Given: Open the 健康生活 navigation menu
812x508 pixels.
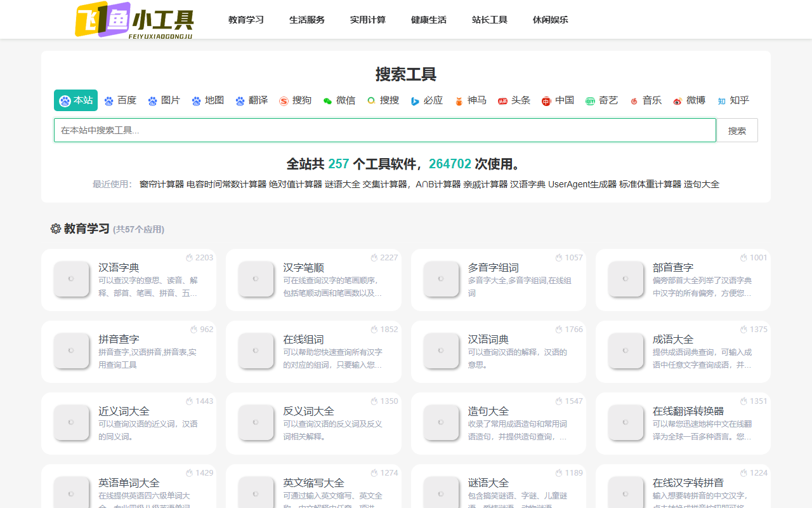Looking at the screenshot, I should tap(429, 20).
